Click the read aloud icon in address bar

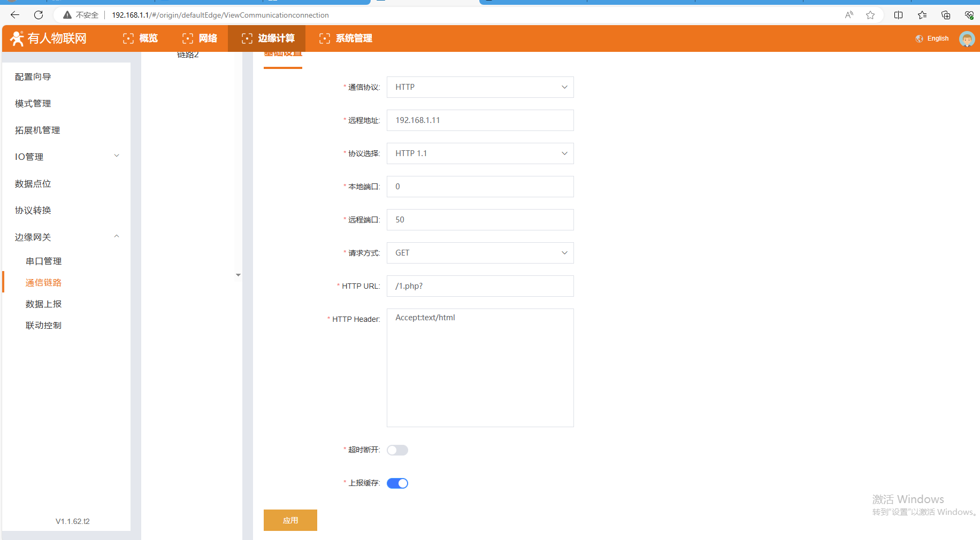click(849, 15)
